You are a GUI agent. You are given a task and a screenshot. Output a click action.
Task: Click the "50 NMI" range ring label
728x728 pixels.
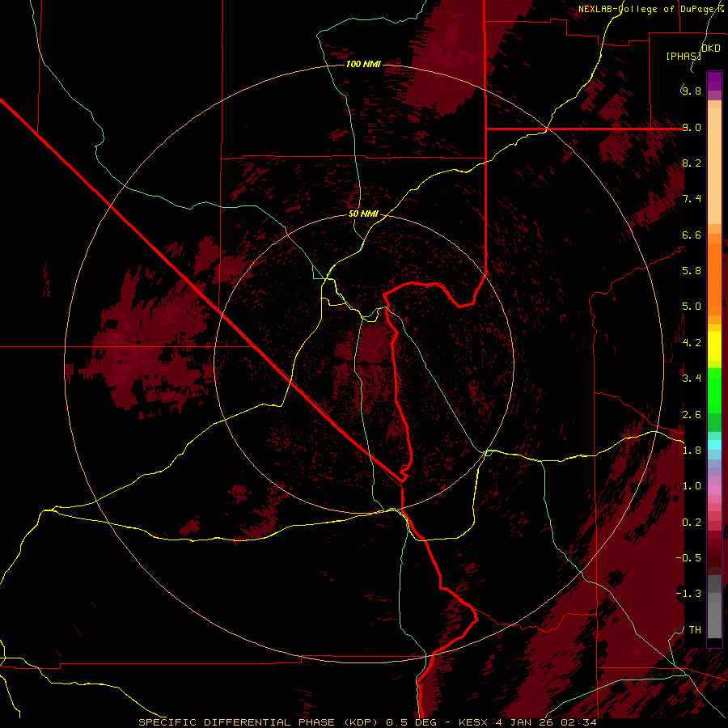pyautogui.click(x=363, y=214)
